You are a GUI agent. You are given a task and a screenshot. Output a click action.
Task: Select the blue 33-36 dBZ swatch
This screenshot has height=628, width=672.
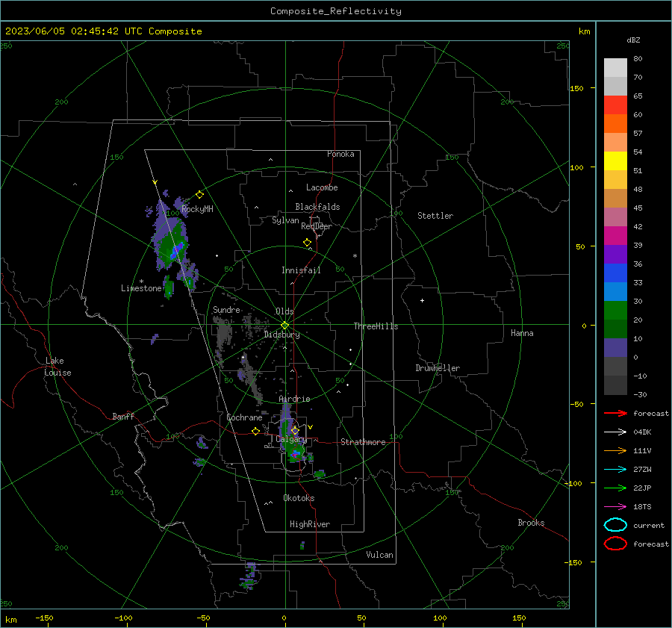(615, 273)
